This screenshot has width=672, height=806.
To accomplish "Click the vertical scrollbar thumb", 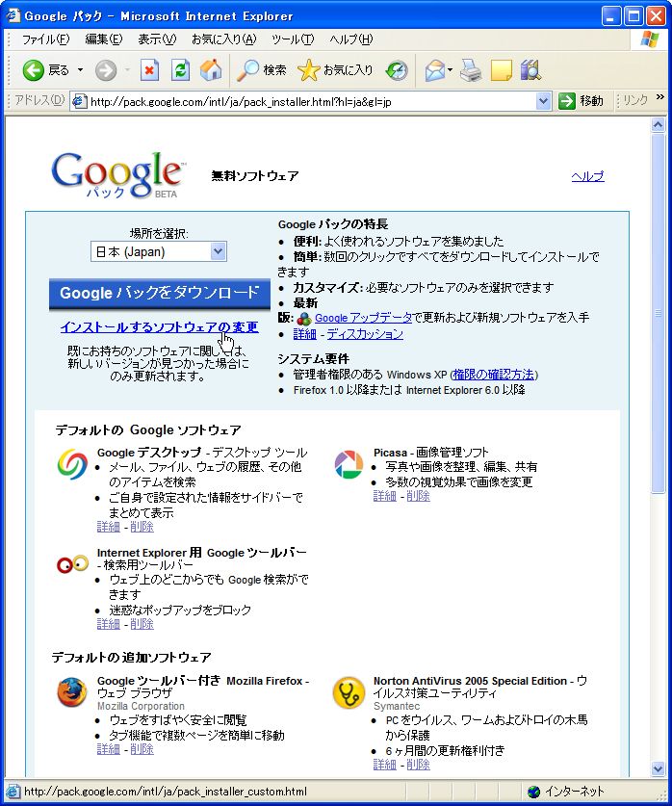I will pos(659,314).
